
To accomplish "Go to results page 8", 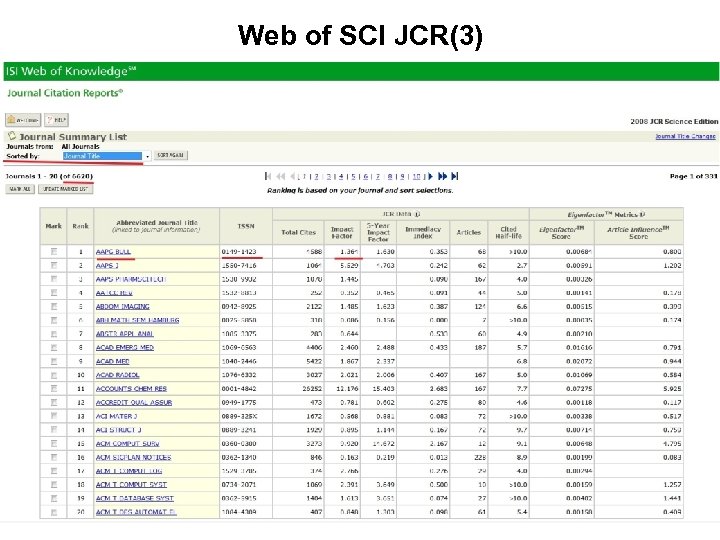I will tap(390, 177).
